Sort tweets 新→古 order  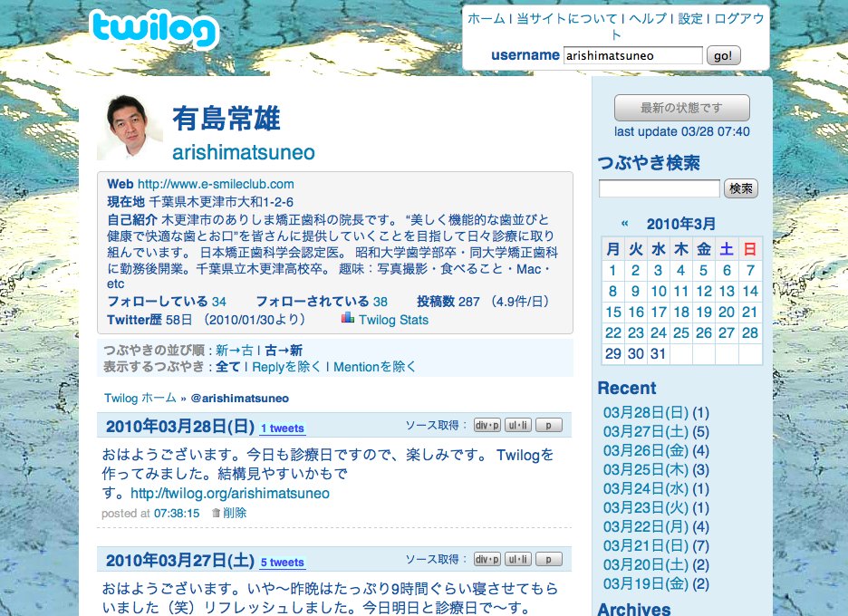click(234, 350)
